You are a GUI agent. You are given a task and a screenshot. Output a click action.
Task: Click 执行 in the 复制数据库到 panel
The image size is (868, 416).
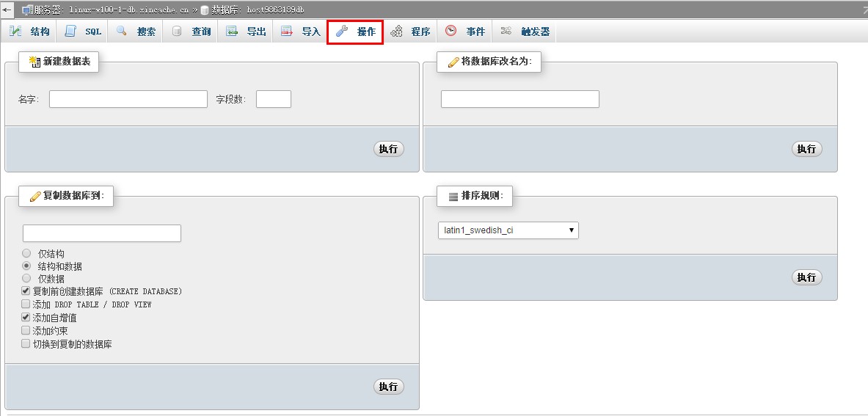click(x=388, y=387)
